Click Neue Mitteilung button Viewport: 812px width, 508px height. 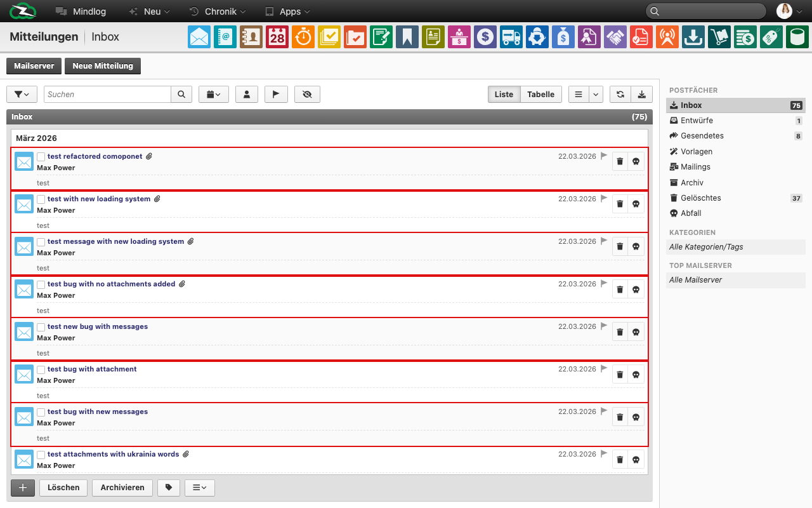pos(103,66)
